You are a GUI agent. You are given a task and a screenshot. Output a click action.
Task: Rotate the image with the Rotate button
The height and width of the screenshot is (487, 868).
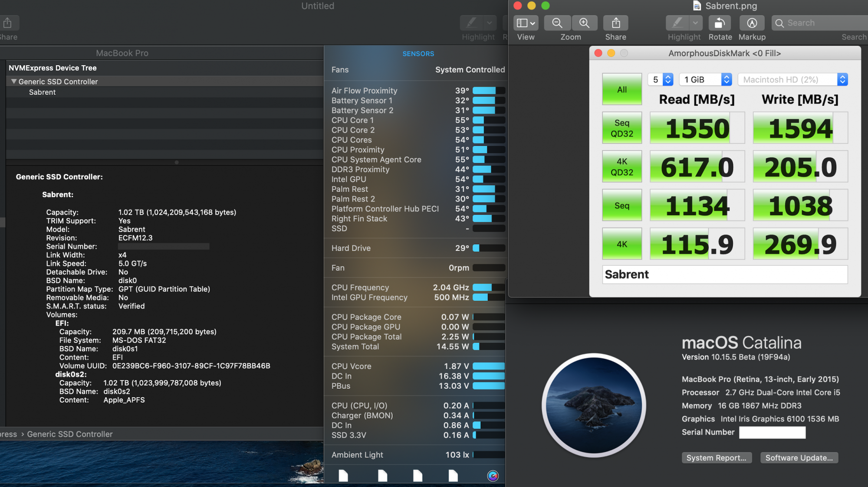point(720,23)
